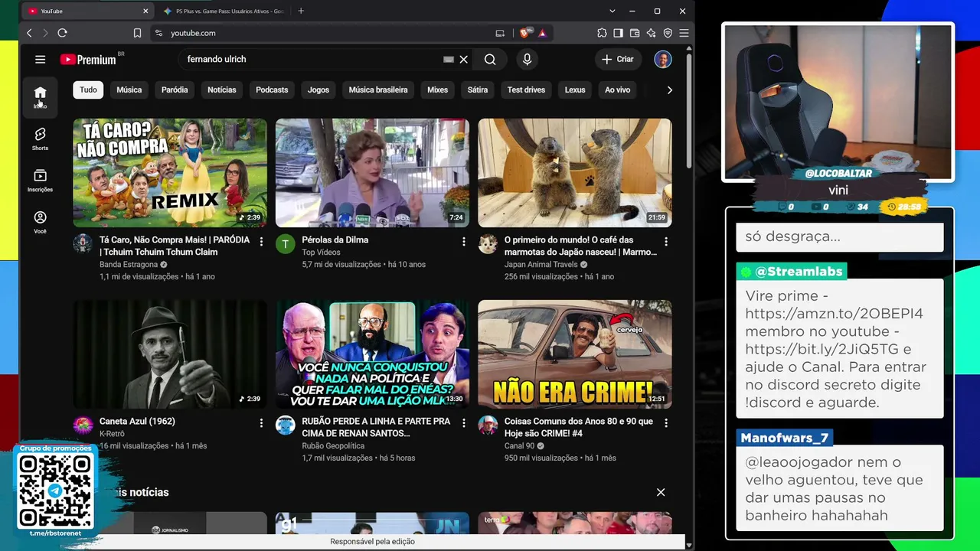The width and height of the screenshot is (980, 551).
Task: Open the Rubão Geopolítica channel name
Action: 333,446
